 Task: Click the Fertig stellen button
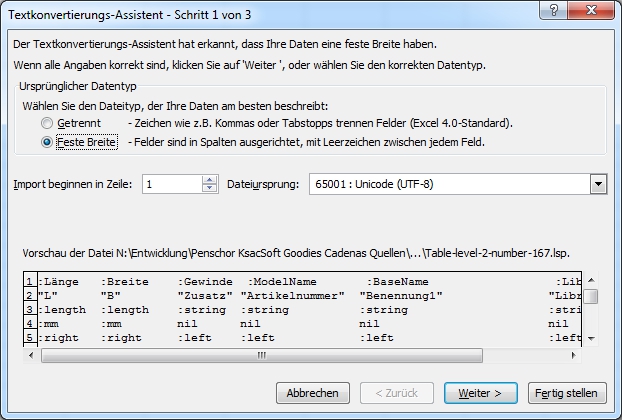565,393
